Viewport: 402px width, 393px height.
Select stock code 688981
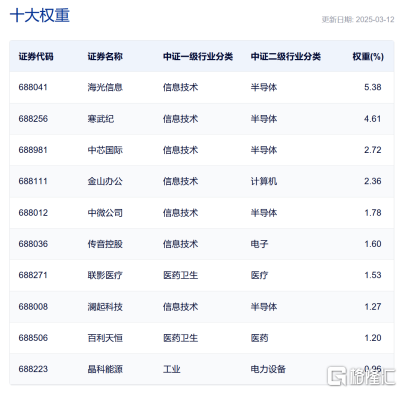pyautogui.click(x=33, y=150)
